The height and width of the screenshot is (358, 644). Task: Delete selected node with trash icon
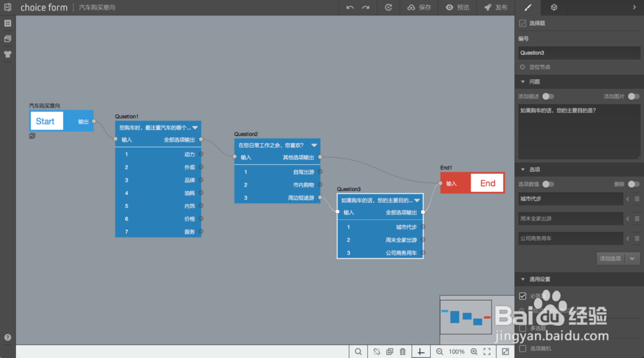[x=402, y=352]
